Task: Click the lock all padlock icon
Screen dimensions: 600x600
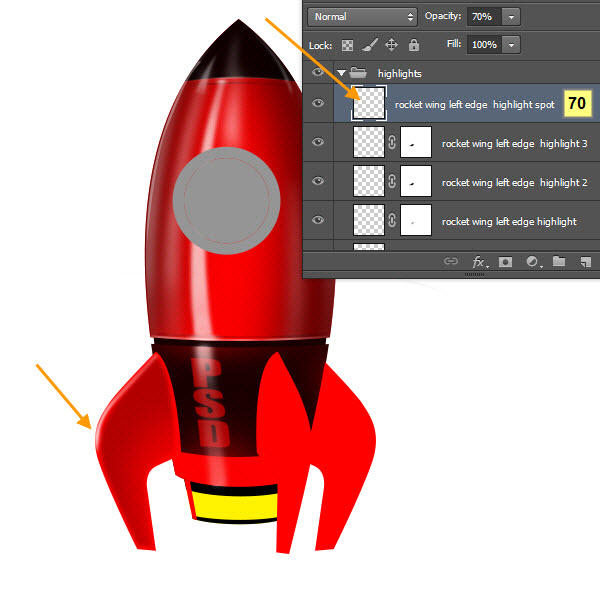Action: tap(413, 45)
